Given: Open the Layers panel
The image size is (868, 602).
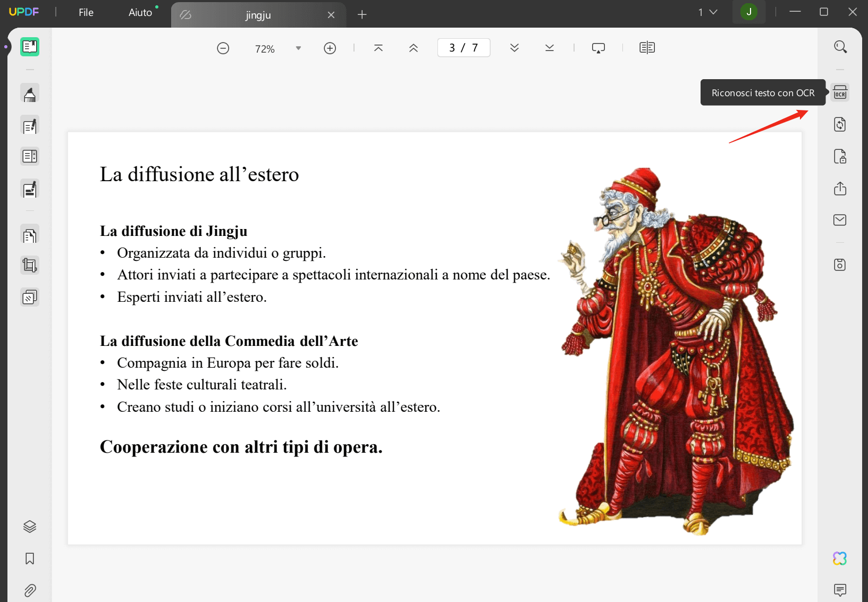Looking at the screenshot, I should pos(30,527).
